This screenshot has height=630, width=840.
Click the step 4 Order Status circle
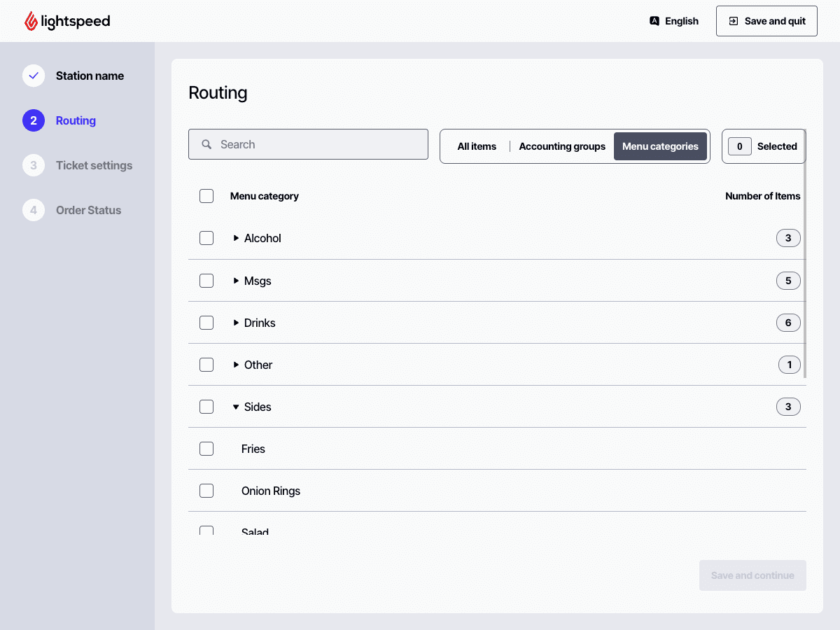(34, 210)
